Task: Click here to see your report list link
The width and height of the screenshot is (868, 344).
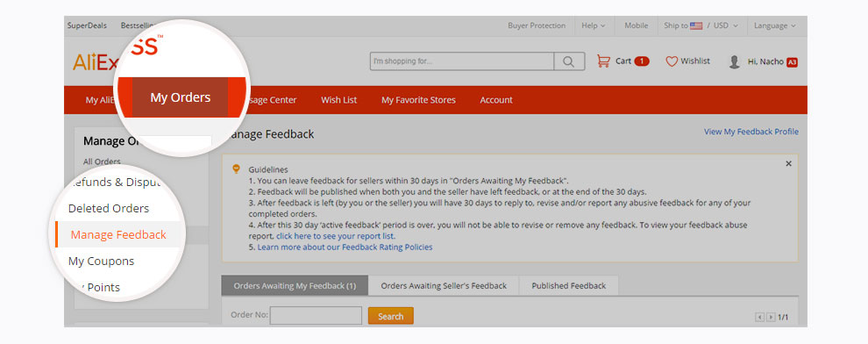Action: click(x=336, y=236)
